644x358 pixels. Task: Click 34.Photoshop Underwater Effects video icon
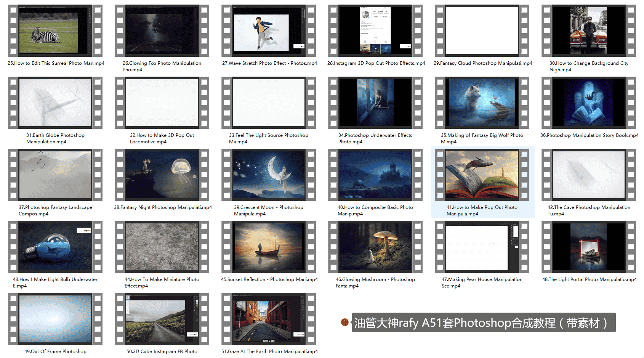(x=375, y=103)
